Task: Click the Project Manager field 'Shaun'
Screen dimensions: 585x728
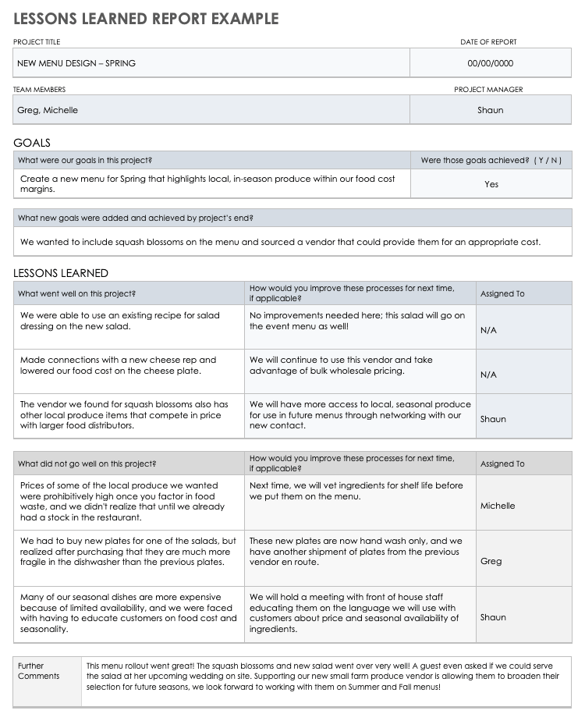Action: click(490, 110)
